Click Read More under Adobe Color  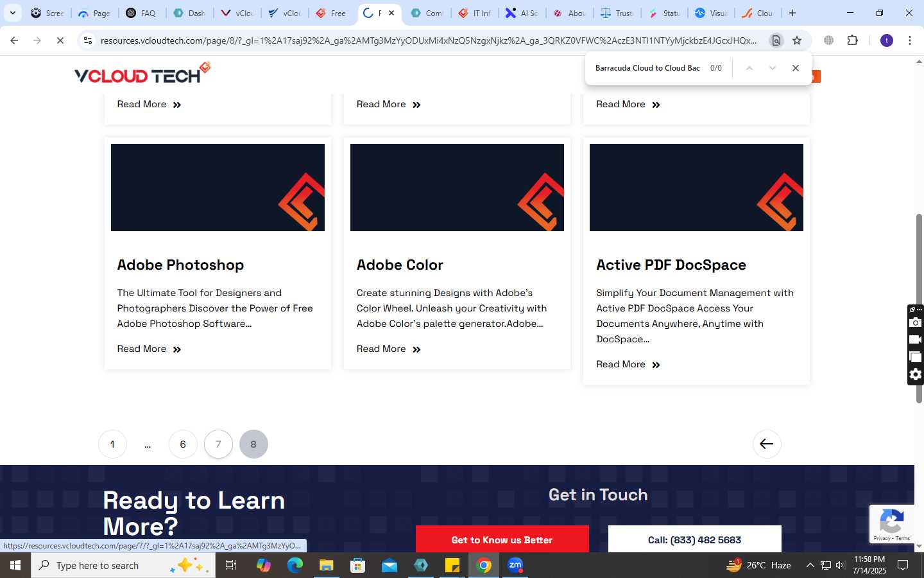point(388,349)
